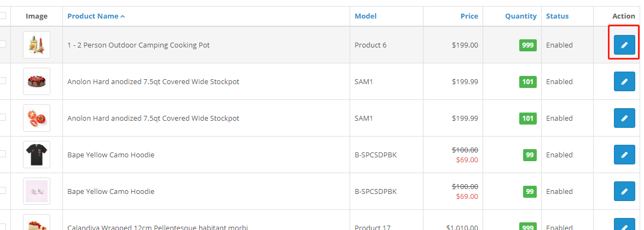Viewport: 644px width, 230px height.
Task: Click edit pencil for Calandiva Wrapped product
Action: click(x=624, y=225)
